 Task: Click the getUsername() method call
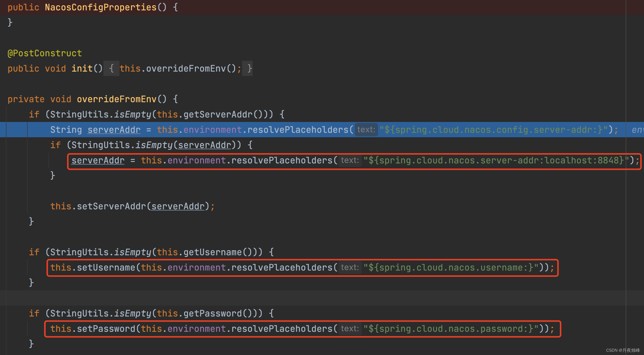point(212,252)
